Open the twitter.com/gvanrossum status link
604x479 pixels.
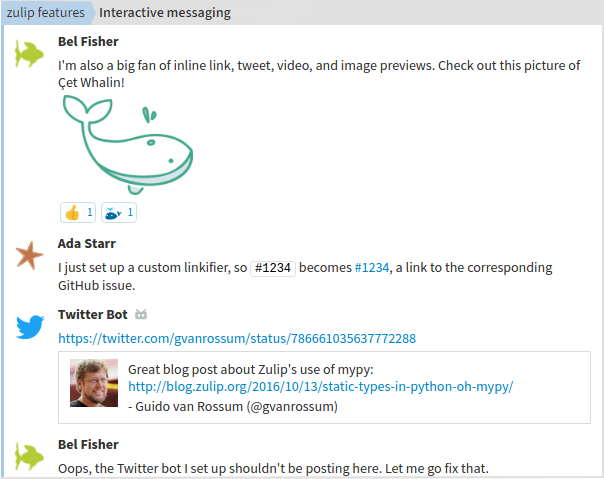pos(237,339)
